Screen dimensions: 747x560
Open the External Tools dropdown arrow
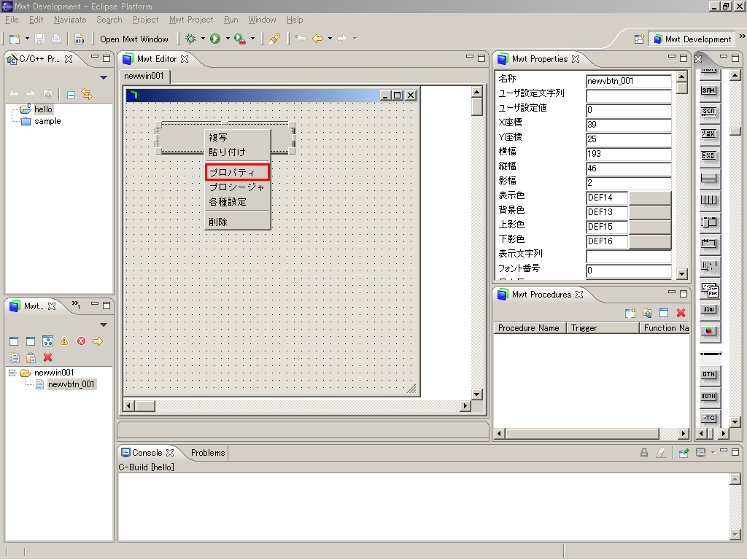click(252, 39)
